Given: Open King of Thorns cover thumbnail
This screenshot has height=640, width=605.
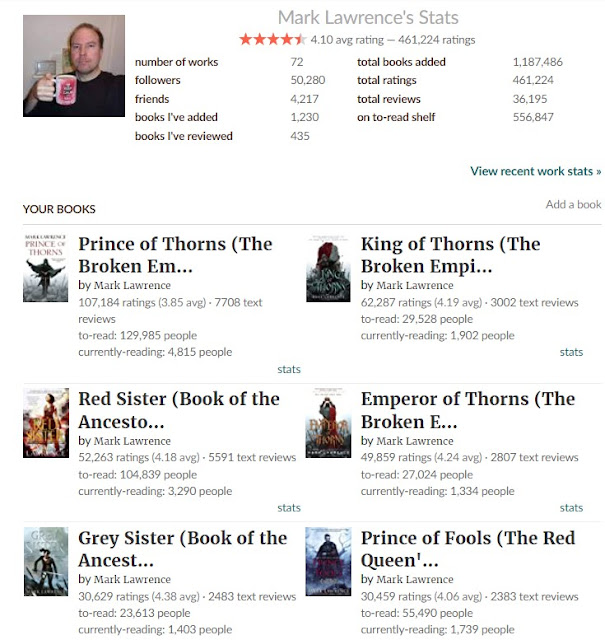Looking at the screenshot, I should tap(328, 268).
